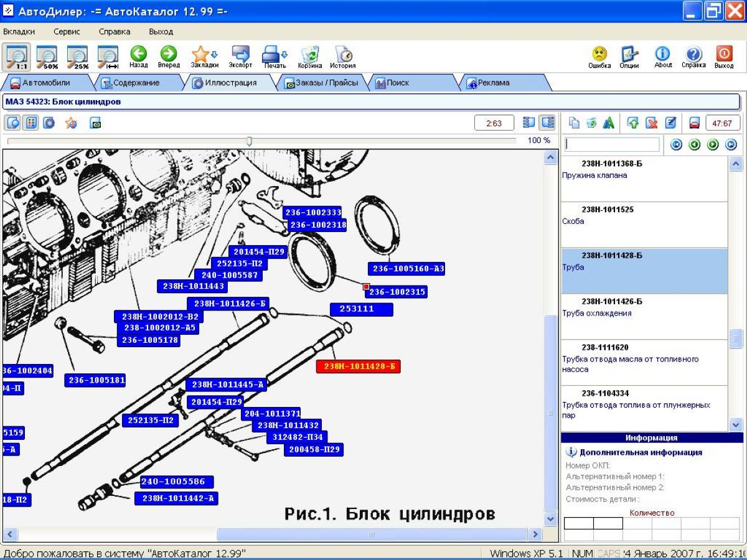Toggle the right panel layout icon

pyautogui.click(x=548, y=123)
